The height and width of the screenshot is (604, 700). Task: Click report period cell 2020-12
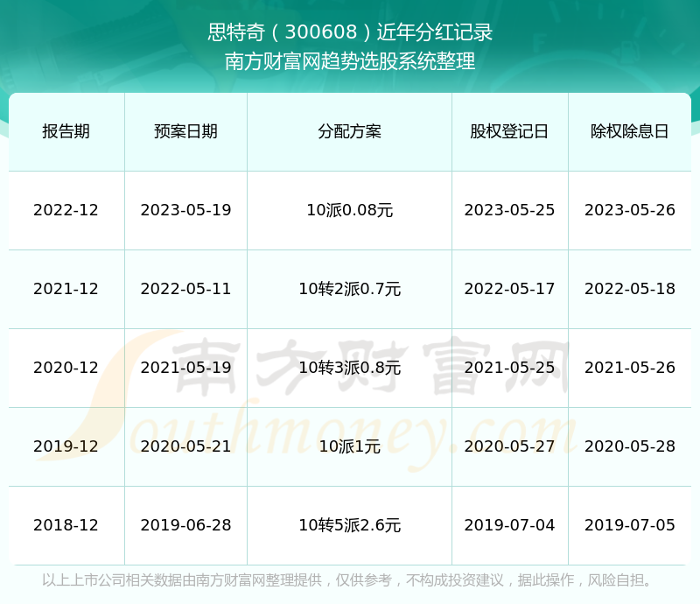click(x=66, y=368)
